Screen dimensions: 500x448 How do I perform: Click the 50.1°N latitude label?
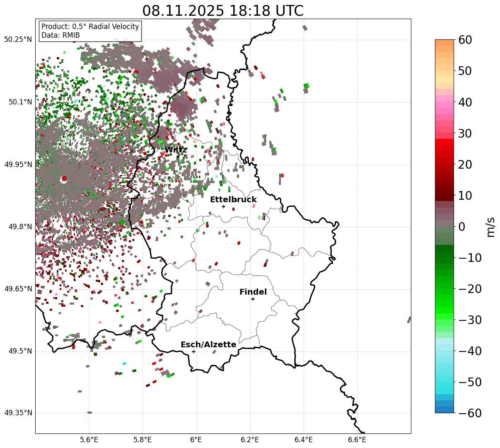[x=20, y=102]
